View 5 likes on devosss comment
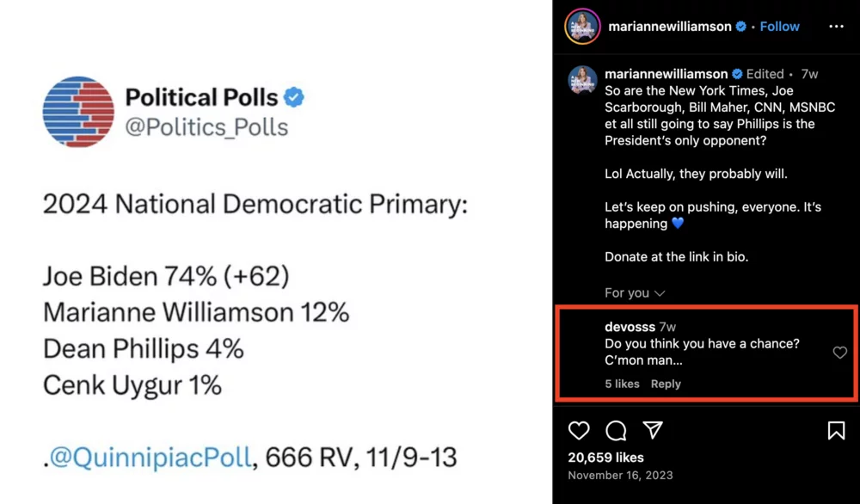Screen dimensions: 860x504 tap(622, 384)
